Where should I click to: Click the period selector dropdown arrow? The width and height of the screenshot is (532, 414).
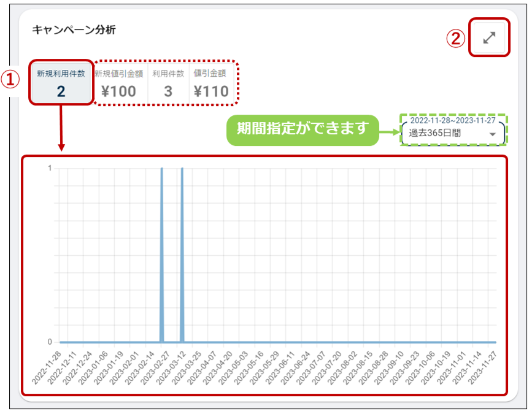pyautogui.click(x=492, y=134)
